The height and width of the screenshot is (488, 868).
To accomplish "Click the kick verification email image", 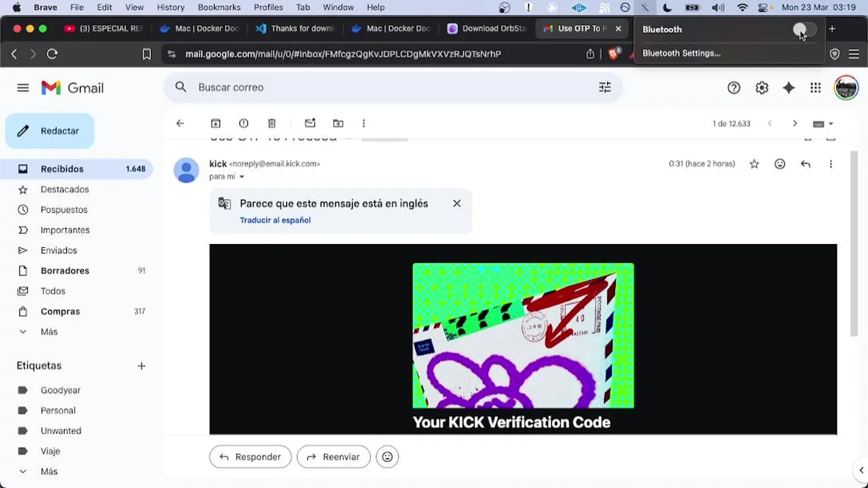I will point(523,335).
